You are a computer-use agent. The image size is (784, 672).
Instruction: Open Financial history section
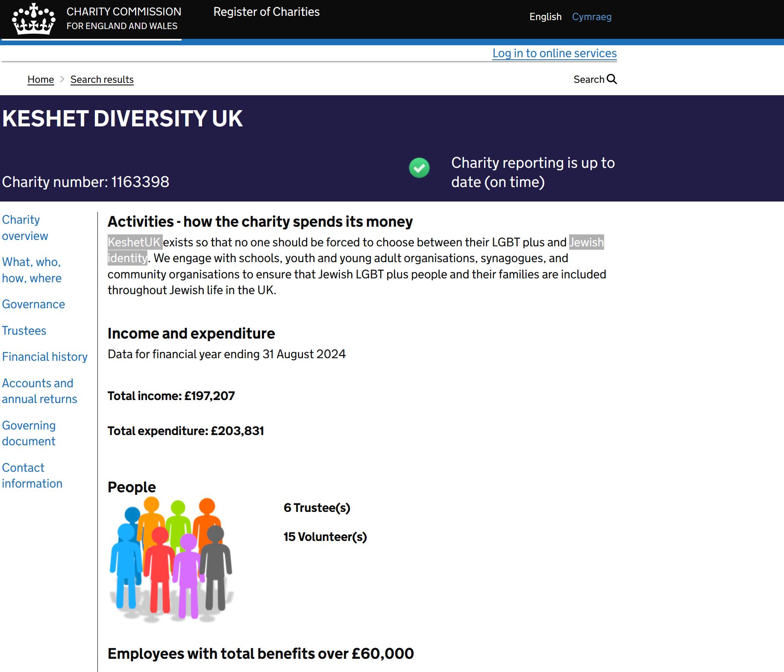[x=45, y=356]
